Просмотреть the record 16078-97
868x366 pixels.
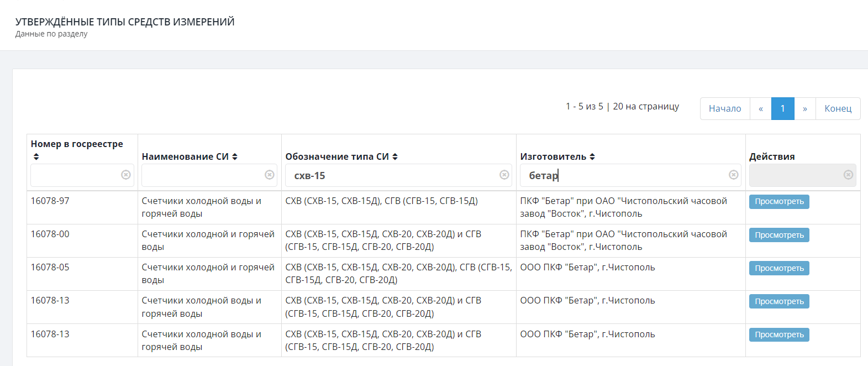click(x=779, y=202)
